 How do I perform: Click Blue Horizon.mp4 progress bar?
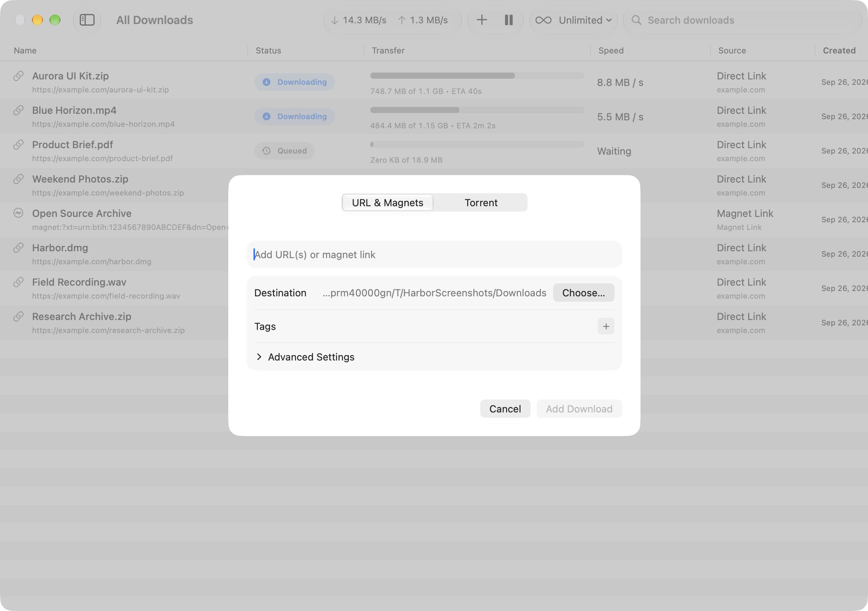tap(477, 110)
